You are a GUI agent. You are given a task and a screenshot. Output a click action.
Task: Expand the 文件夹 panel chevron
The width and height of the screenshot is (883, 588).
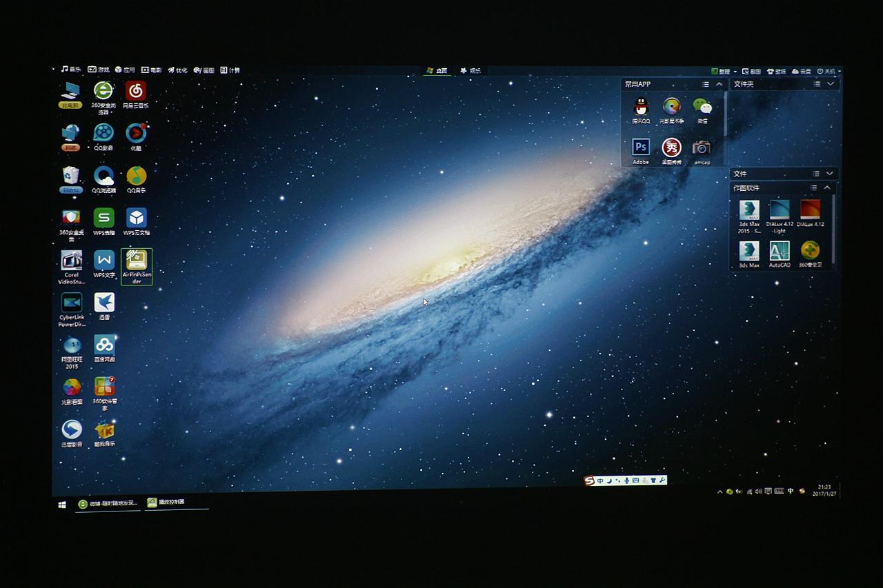[831, 84]
